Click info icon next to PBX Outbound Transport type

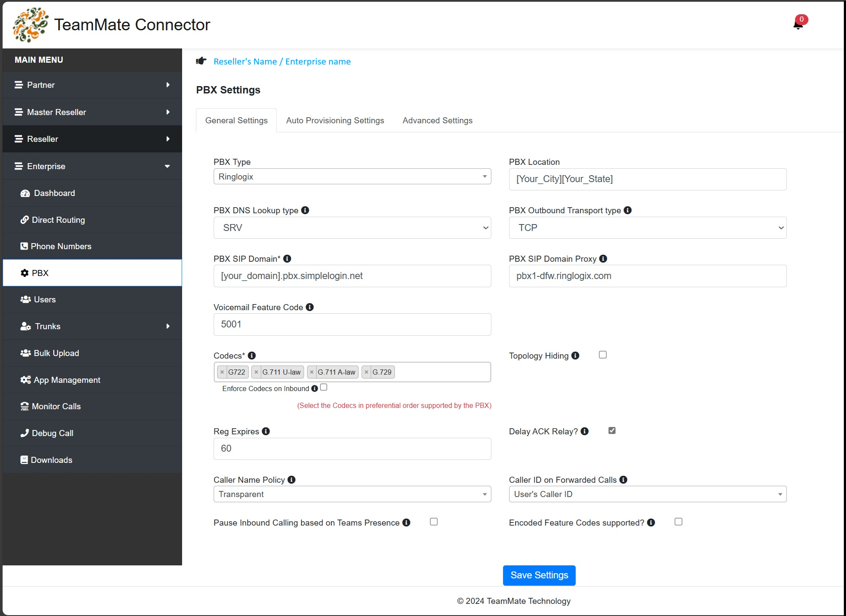(x=628, y=210)
